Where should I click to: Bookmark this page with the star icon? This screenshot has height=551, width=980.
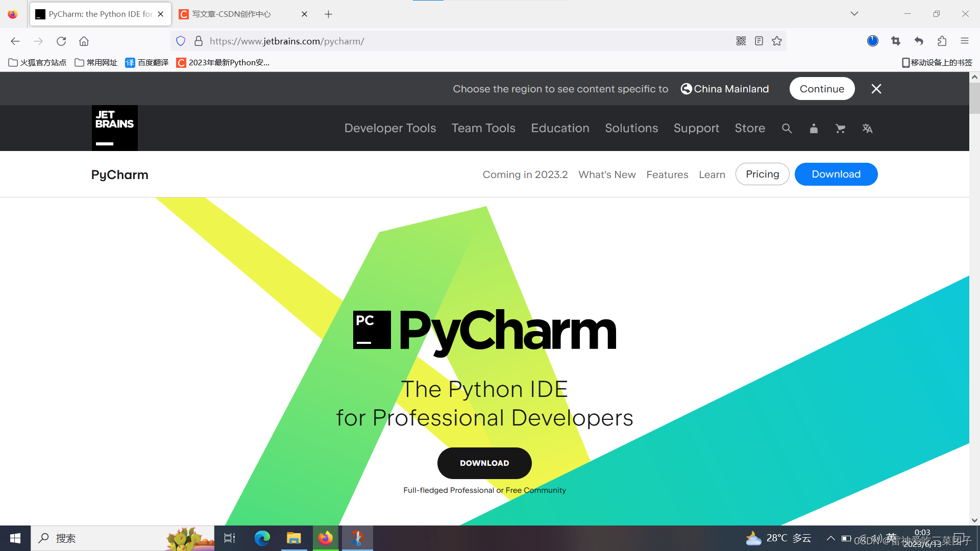click(777, 41)
